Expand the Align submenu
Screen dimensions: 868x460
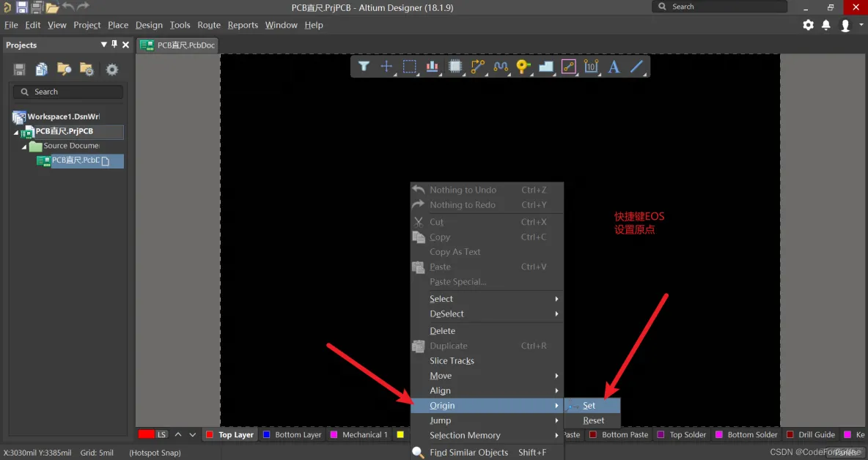coord(487,390)
